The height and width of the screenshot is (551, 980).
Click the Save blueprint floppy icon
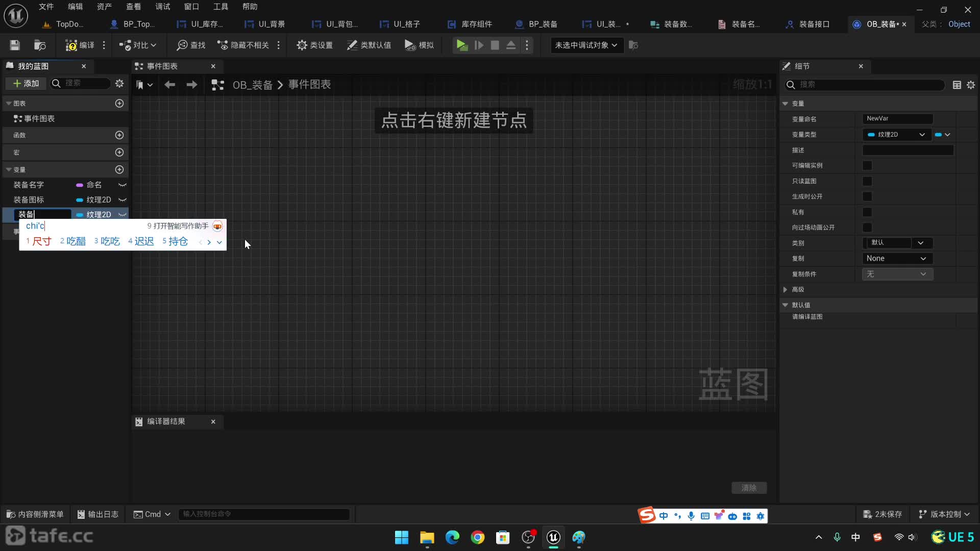pos(15,45)
